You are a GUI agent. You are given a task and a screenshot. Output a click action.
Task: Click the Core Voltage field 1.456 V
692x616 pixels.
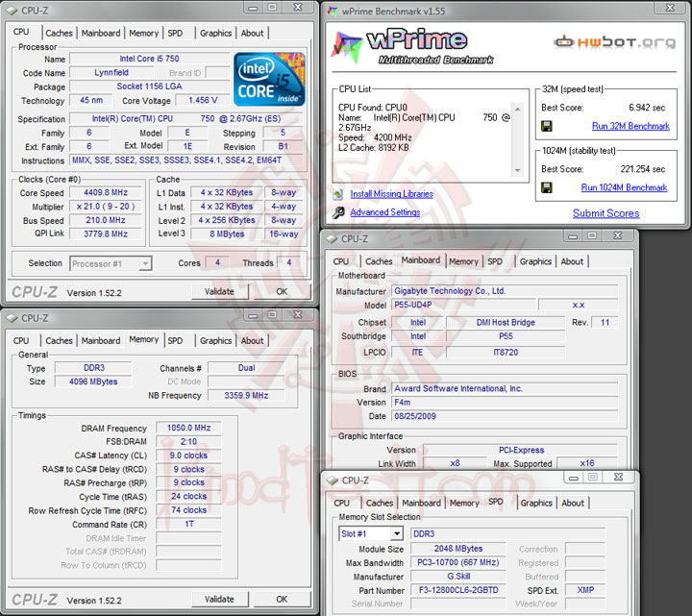pyautogui.click(x=203, y=101)
